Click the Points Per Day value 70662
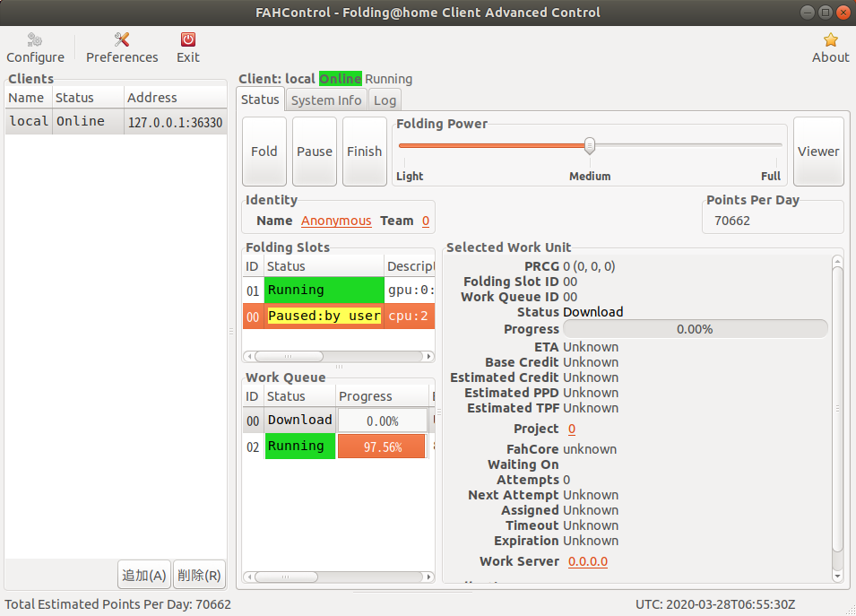The height and width of the screenshot is (616, 856). tap(732, 221)
